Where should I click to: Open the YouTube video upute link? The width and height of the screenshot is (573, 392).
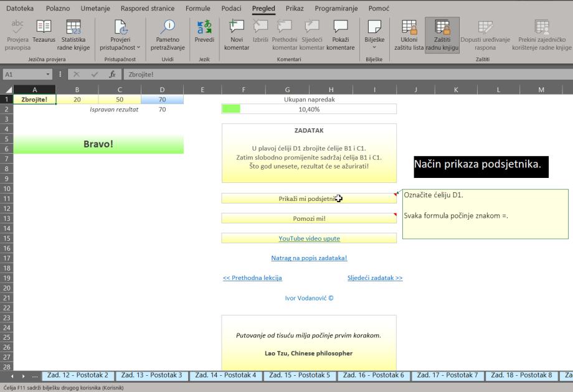click(x=309, y=238)
